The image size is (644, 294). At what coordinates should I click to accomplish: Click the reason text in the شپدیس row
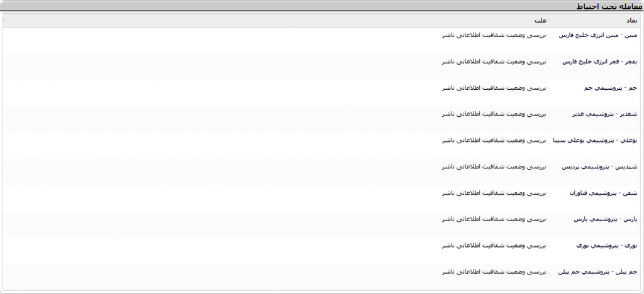pos(494,167)
